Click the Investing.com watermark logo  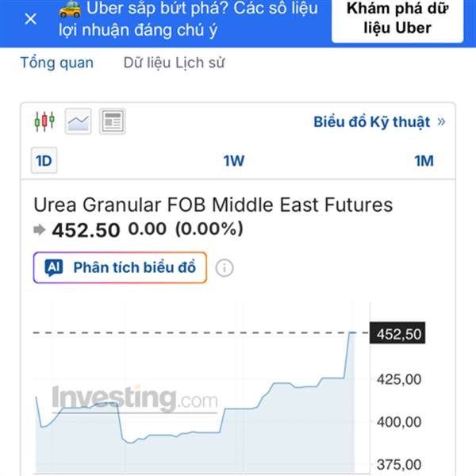[135, 397]
